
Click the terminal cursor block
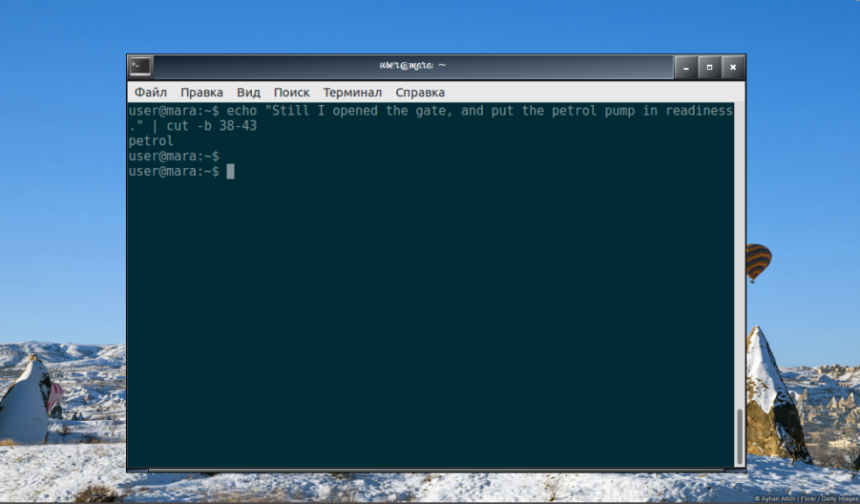[x=230, y=171]
